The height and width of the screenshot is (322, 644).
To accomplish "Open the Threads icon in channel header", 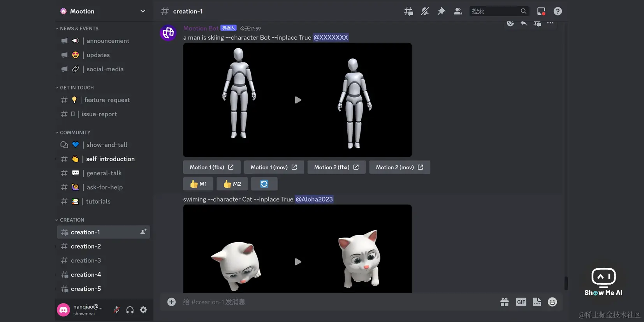I will pyautogui.click(x=408, y=11).
